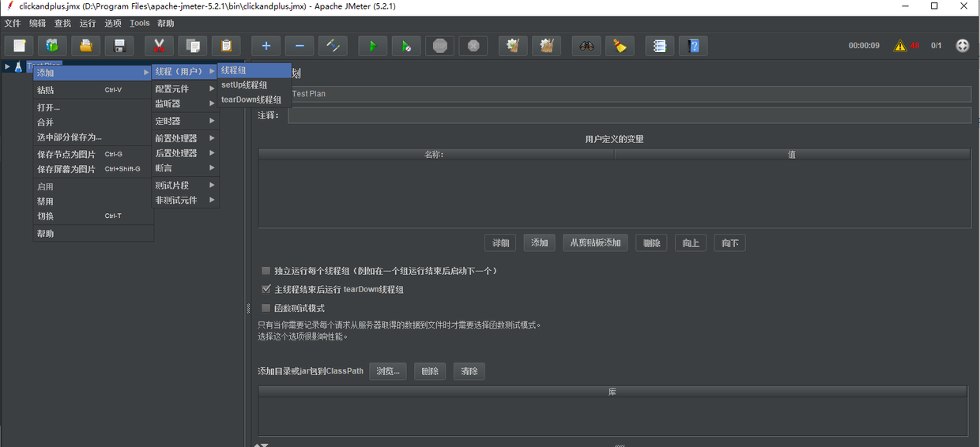Open the Tools menu
Screen dimensions: 980x447
[140, 24]
